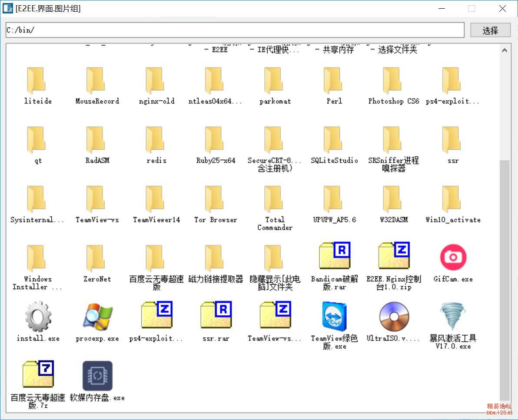Open the 隐藏显示[此电脑]文件夹 folder
518x420 pixels.
coord(274,258)
